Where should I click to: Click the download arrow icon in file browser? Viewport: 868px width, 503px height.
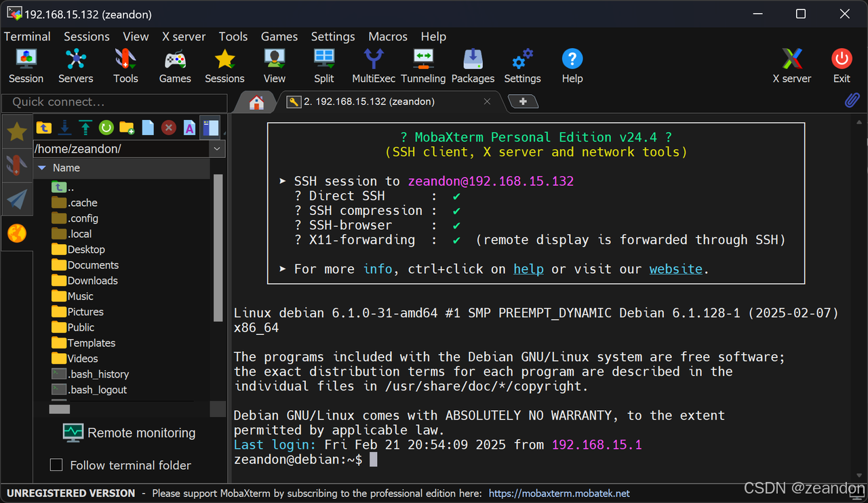(64, 127)
